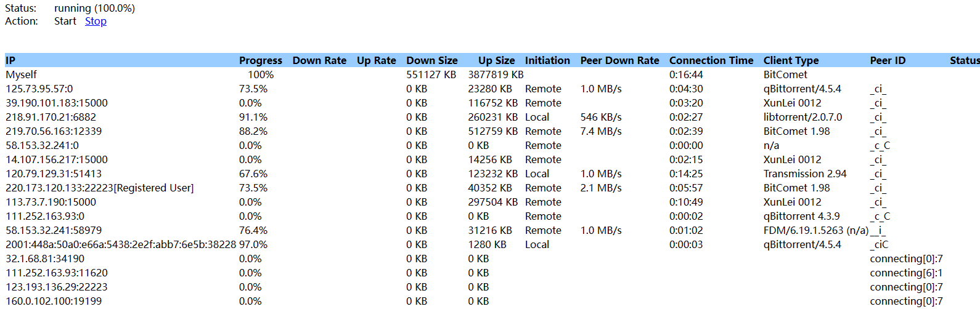The width and height of the screenshot is (980, 309).
Task: Click the Peer Down Rate header
Action: coord(619,60)
